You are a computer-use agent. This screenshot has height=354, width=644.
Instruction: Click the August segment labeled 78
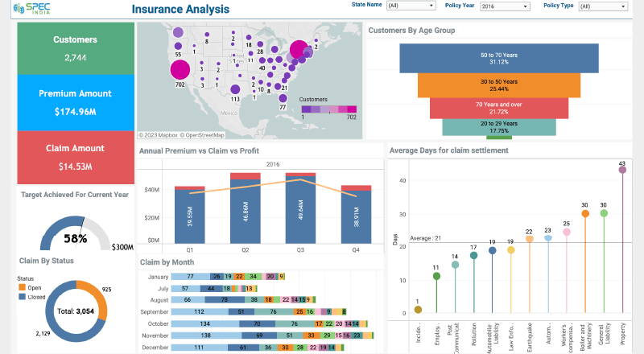[x=225, y=300]
